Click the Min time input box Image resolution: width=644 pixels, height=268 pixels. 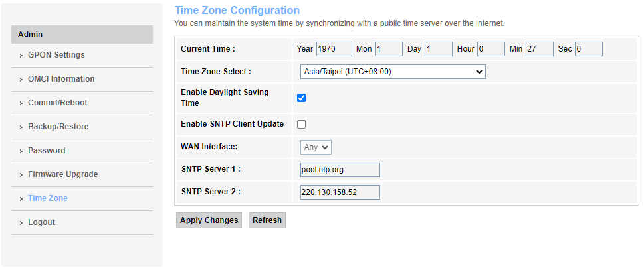click(x=539, y=49)
